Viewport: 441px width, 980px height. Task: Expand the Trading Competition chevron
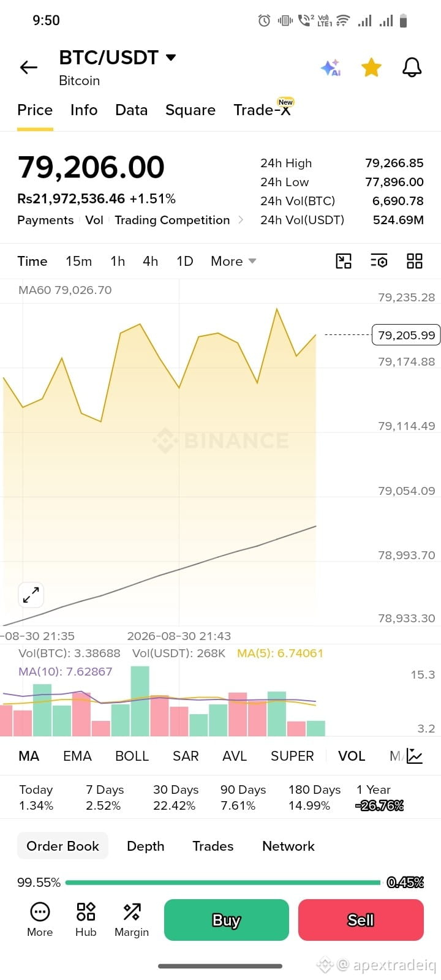click(x=241, y=220)
